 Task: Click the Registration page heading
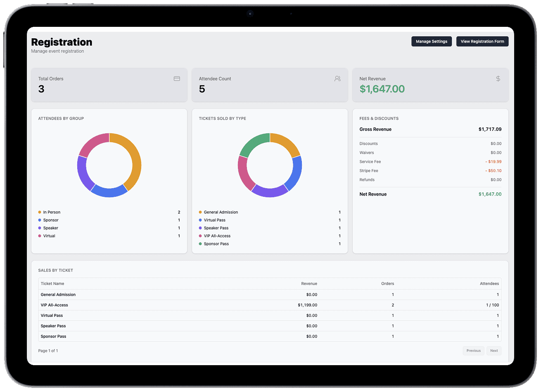point(62,42)
